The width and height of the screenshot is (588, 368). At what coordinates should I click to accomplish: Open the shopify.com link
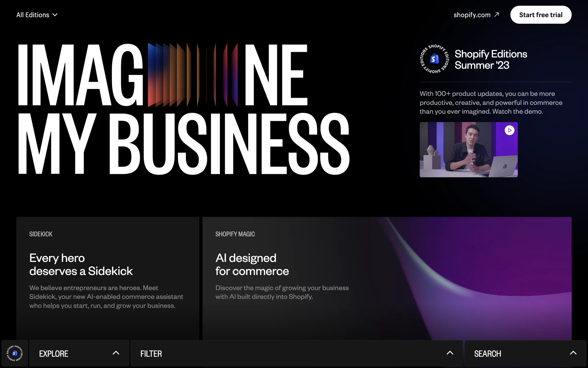click(472, 15)
